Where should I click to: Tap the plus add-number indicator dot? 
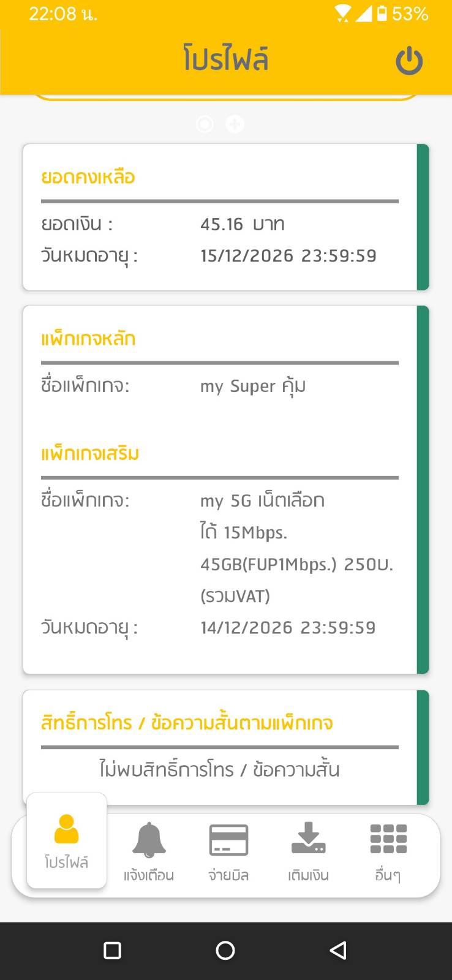pos(235,124)
